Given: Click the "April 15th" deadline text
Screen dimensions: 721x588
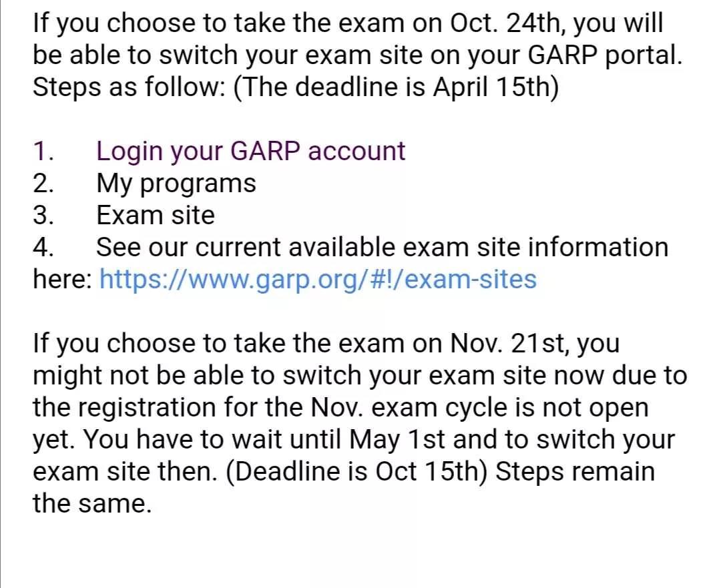Looking at the screenshot, I should pyautogui.click(x=490, y=87).
